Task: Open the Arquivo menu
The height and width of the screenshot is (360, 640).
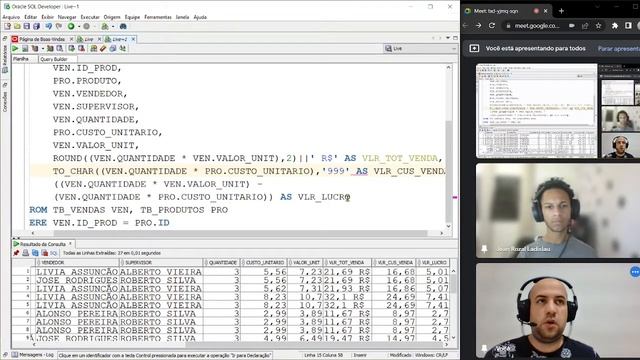Action: coord(11,17)
